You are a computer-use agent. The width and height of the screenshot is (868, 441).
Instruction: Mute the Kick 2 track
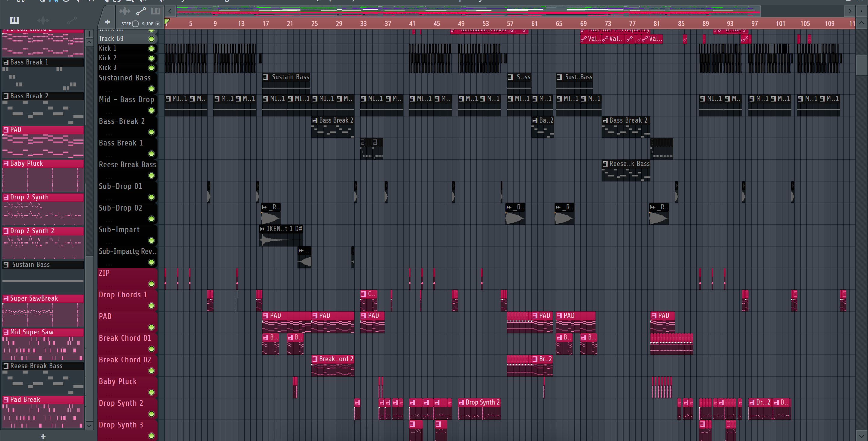click(x=152, y=58)
